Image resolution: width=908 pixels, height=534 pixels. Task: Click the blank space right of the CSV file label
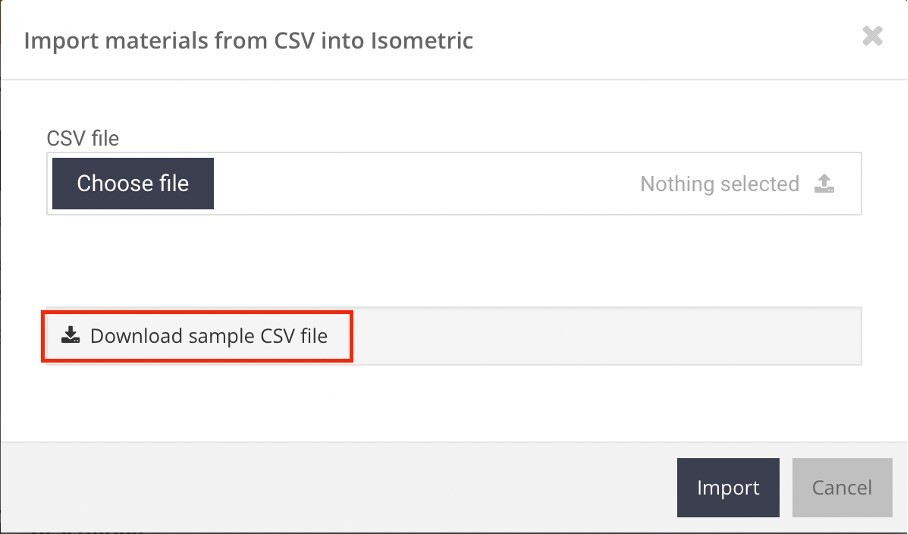pyautogui.click(x=490, y=138)
